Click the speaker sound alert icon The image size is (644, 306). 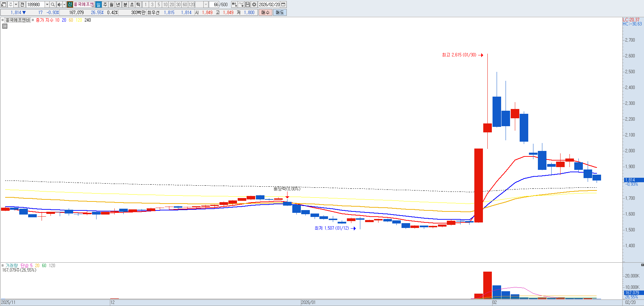[x=59, y=4]
